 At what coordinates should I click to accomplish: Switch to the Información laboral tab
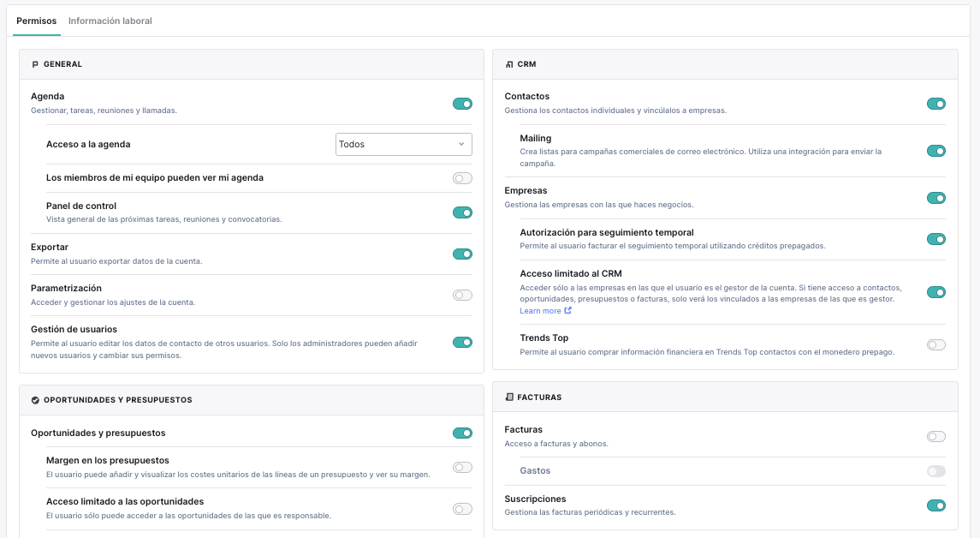point(110,21)
